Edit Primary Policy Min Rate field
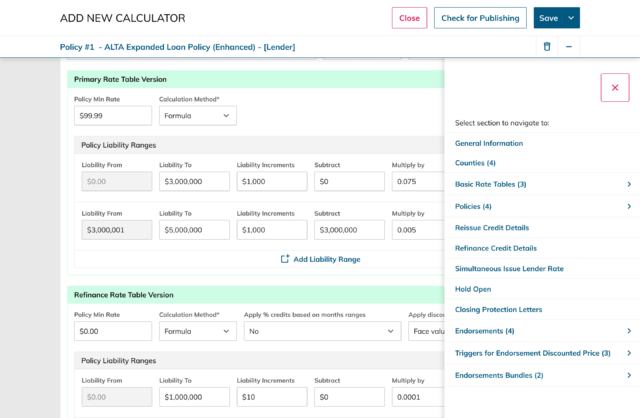 [112, 116]
